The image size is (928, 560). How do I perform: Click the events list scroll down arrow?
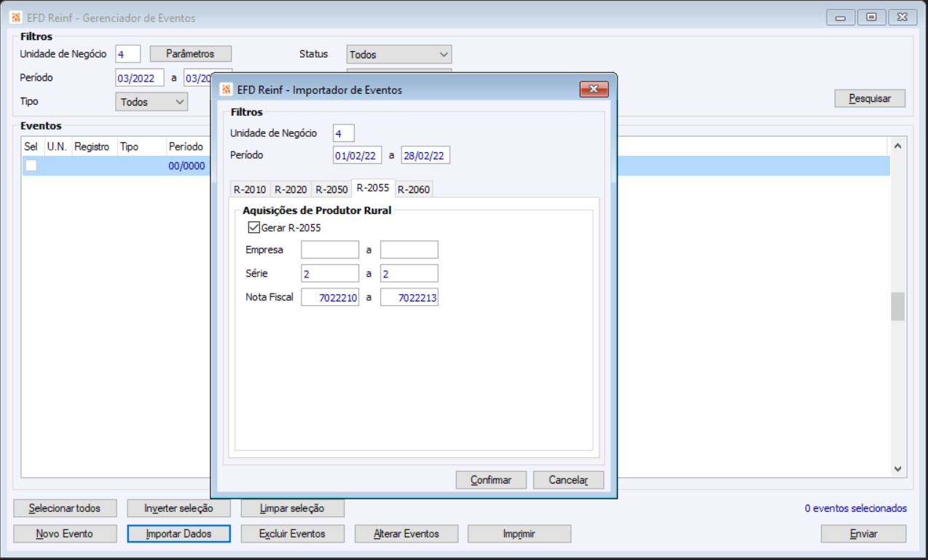click(x=897, y=469)
